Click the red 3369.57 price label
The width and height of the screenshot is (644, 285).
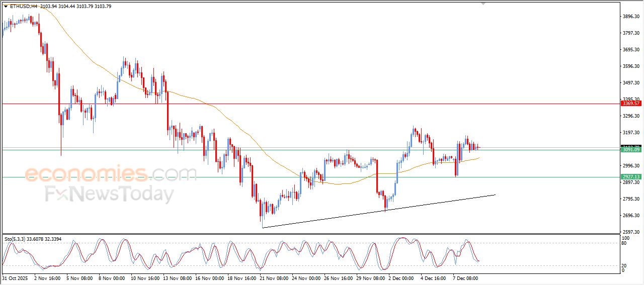point(630,104)
